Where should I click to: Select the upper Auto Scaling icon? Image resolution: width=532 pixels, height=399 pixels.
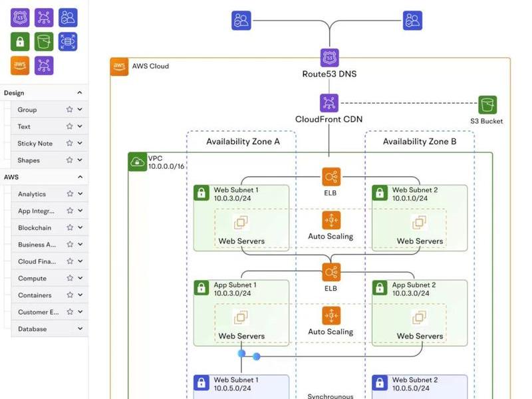331,220
